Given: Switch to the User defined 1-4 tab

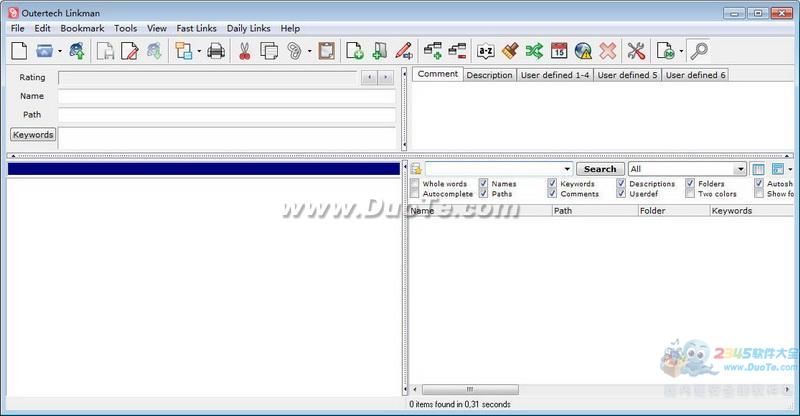Looking at the screenshot, I should tap(555, 75).
